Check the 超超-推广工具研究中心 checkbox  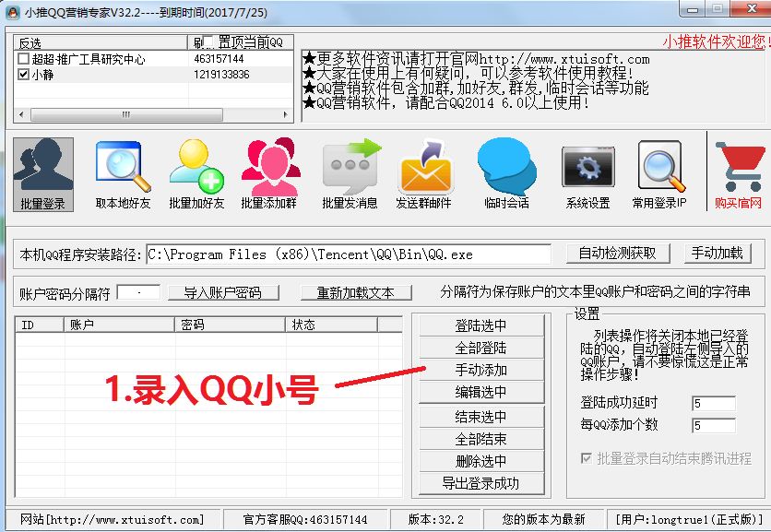(23, 59)
